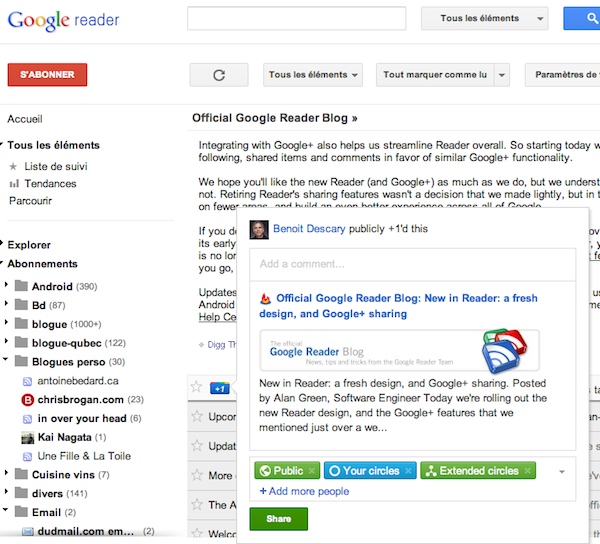Open the Abonnements section
Image resolution: width=600 pixels, height=544 pixels.
42,264
